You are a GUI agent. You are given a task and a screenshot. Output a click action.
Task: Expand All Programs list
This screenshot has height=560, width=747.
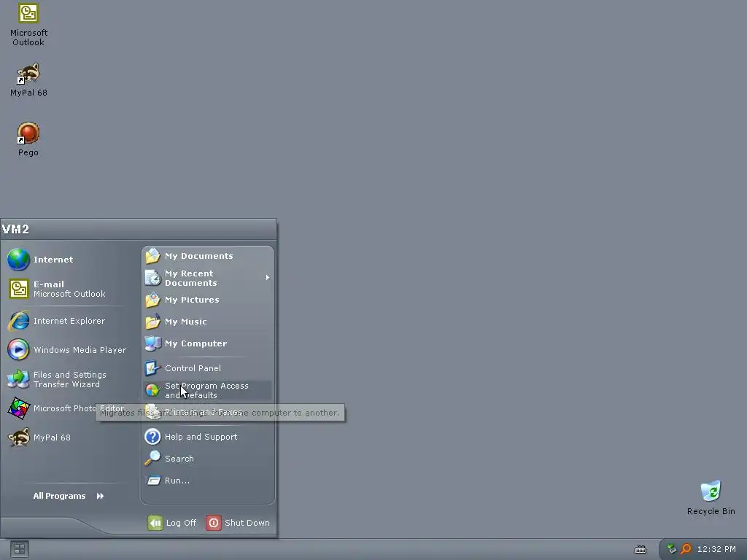[x=68, y=496]
